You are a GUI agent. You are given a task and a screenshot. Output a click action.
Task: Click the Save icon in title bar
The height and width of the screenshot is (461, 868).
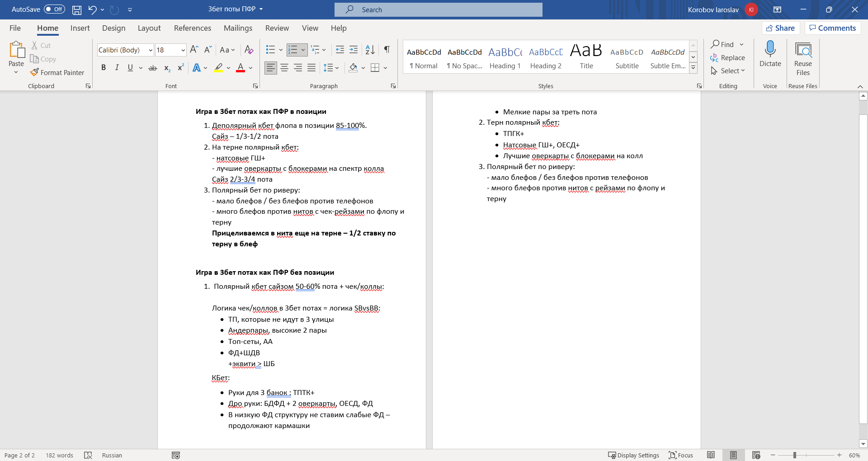(x=77, y=9)
